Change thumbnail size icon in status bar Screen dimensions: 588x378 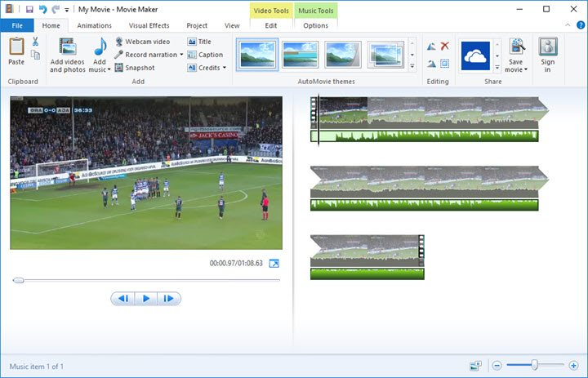pyautogui.click(x=476, y=366)
